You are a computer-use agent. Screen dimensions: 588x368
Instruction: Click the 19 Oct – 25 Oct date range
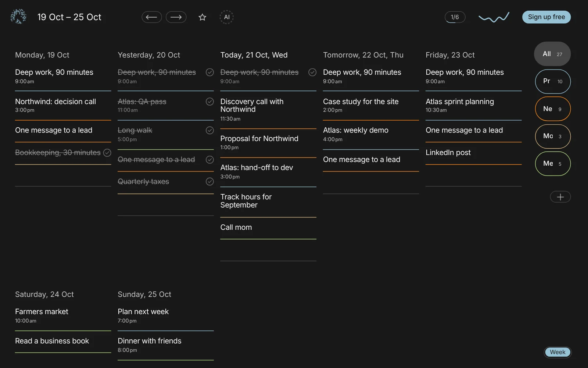click(x=69, y=17)
